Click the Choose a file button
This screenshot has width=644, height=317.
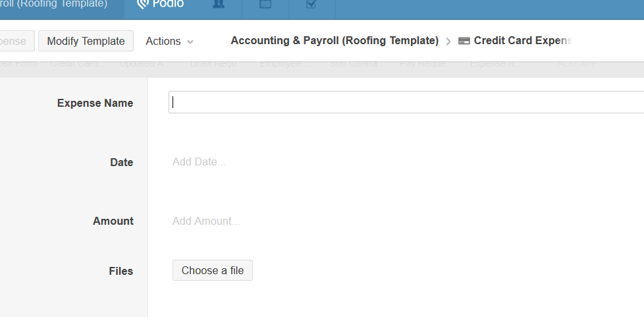point(213,270)
